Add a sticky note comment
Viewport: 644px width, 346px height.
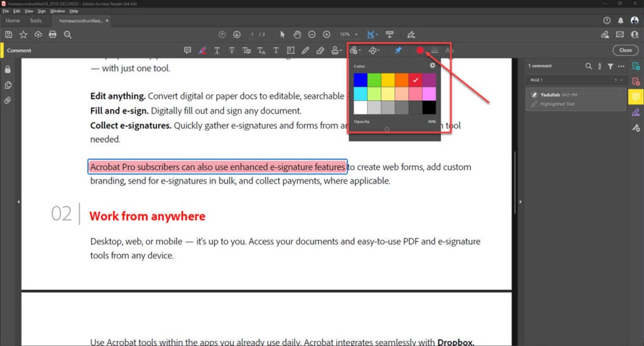coord(187,50)
